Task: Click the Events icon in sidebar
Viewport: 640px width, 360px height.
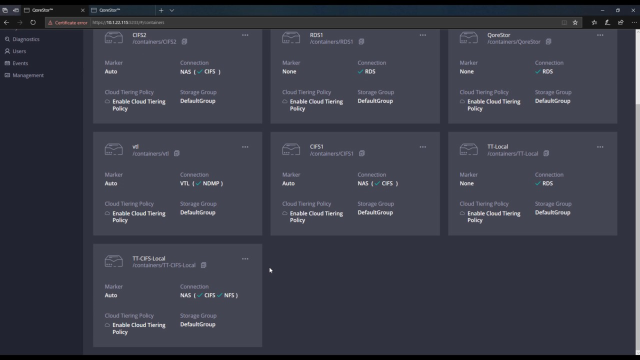Action: 7,63
